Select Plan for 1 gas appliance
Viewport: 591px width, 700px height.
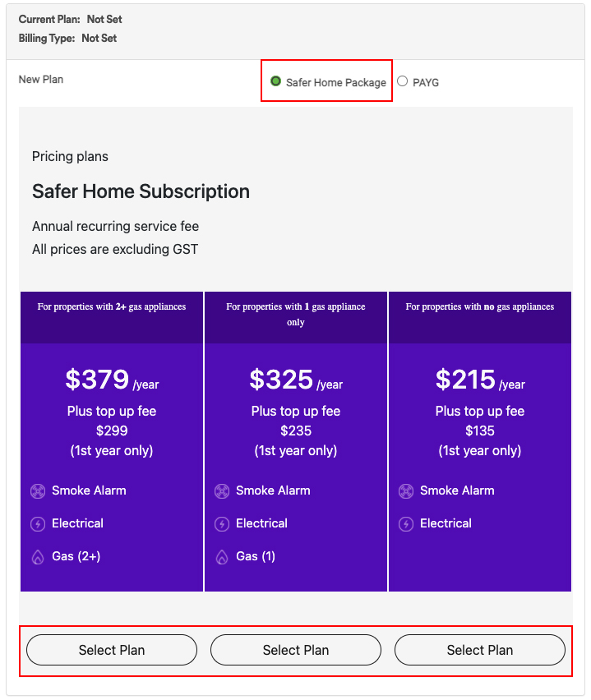pos(296,650)
